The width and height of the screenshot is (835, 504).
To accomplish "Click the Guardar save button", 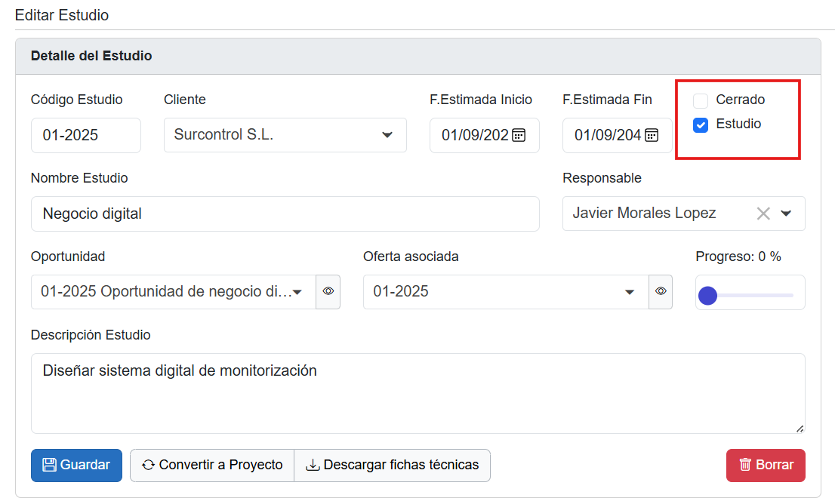I will click(76, 465).
